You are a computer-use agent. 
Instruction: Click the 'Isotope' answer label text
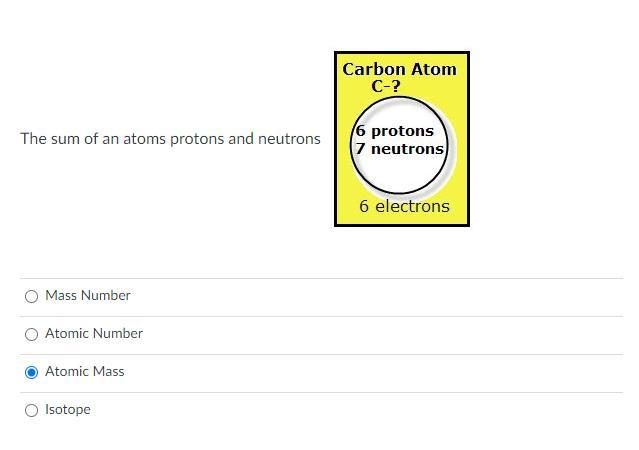click(x=68, y=410)
